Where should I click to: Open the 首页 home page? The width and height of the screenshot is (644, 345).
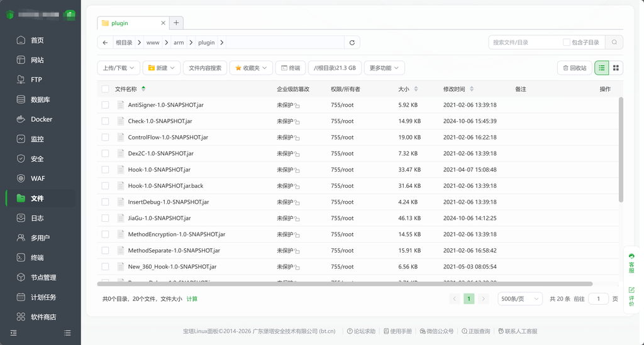37,40
